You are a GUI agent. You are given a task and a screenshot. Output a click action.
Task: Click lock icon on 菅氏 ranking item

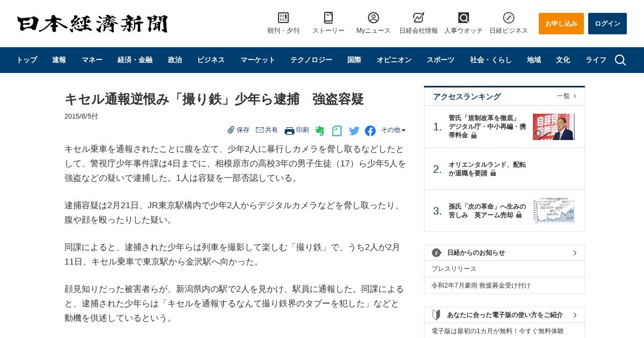tap(474, 135)
